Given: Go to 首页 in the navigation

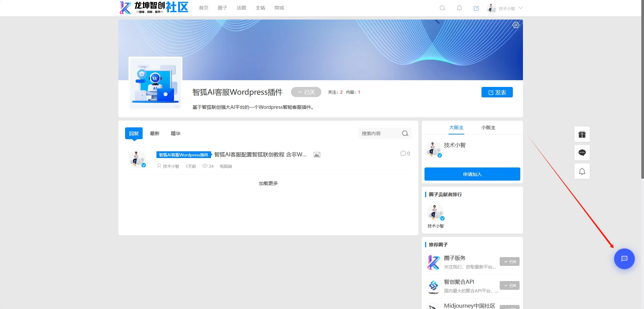Looking at the screenshot, I should [x=204, y=8].
